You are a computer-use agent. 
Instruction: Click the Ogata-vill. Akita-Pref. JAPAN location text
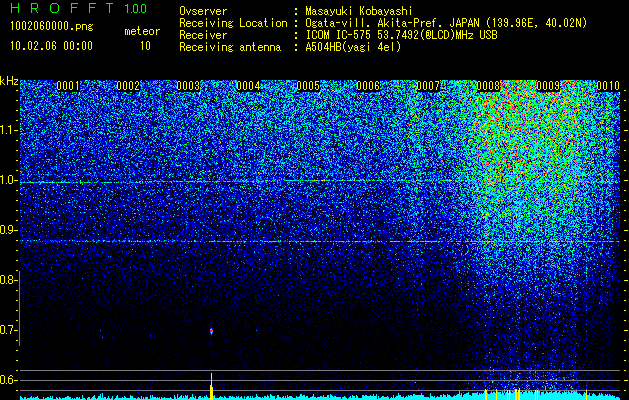pos(446,23)
